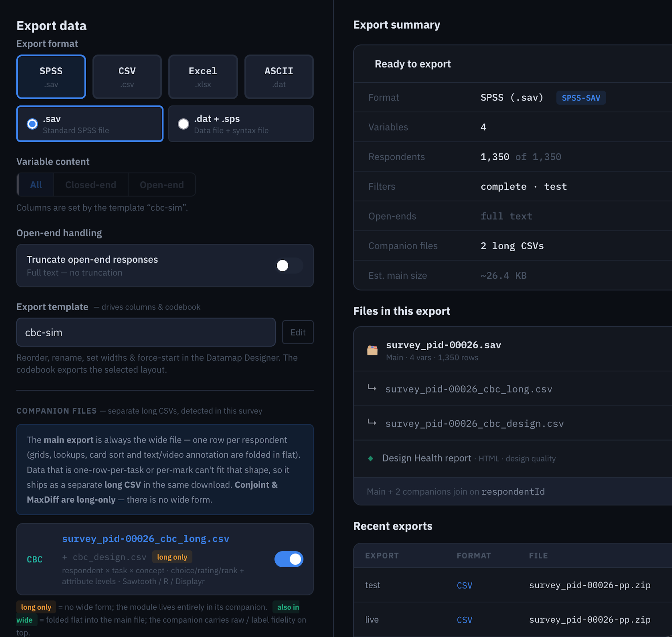Click survey_pid-00026.sav file name

[x=443, y=345]
